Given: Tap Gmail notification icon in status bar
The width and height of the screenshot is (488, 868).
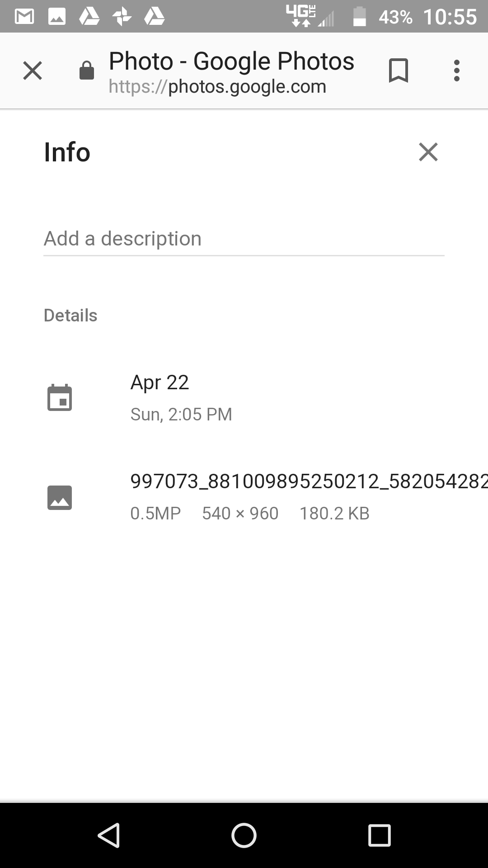Looking at the screenshot, I should (24, 17).
